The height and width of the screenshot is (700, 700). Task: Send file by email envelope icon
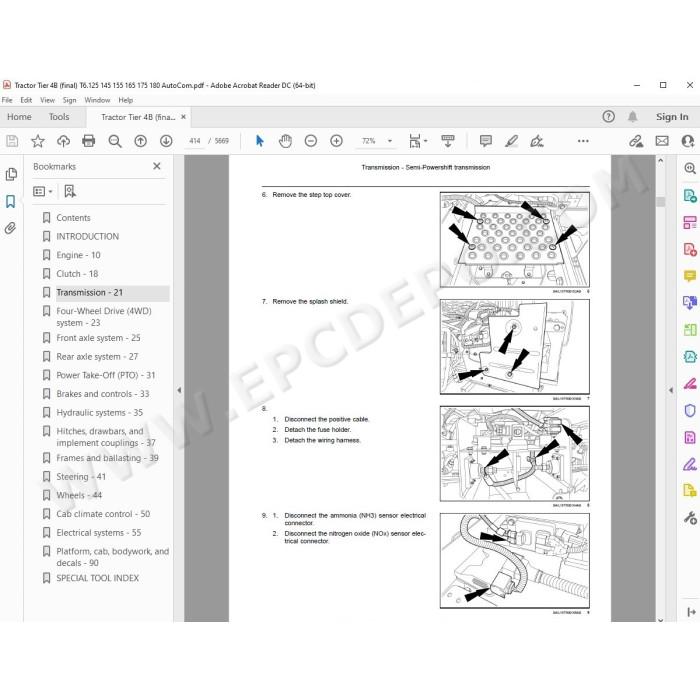662,141
